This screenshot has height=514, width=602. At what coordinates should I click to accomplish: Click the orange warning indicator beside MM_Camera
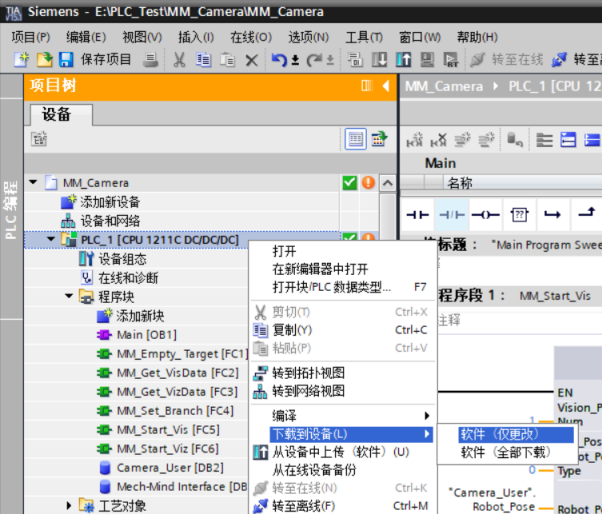click(367, 183)
